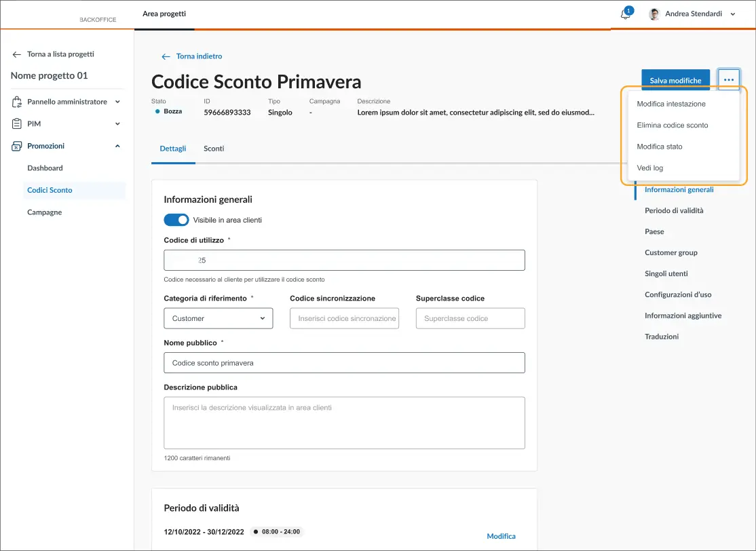The height and width of the screenshot is (551, 756).
Task: Click the Nome pubblico input field
Action: 344,363
